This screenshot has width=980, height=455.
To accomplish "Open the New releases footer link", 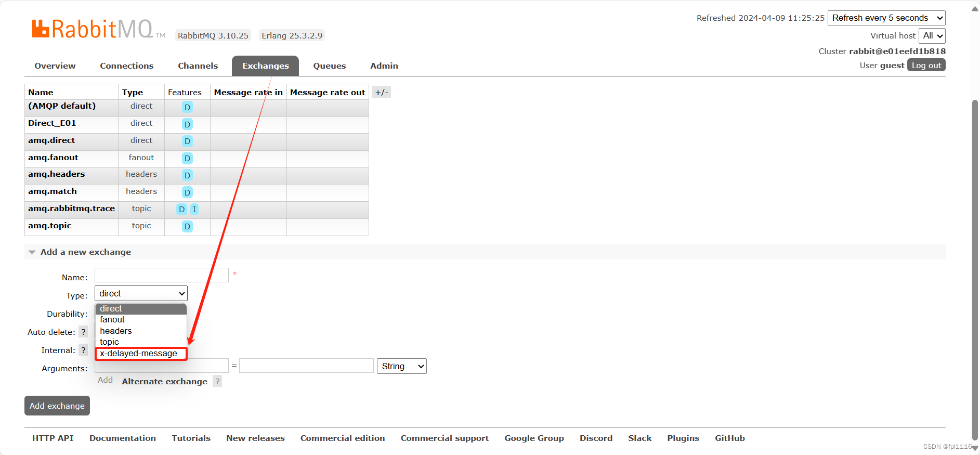I will point(256,438).
